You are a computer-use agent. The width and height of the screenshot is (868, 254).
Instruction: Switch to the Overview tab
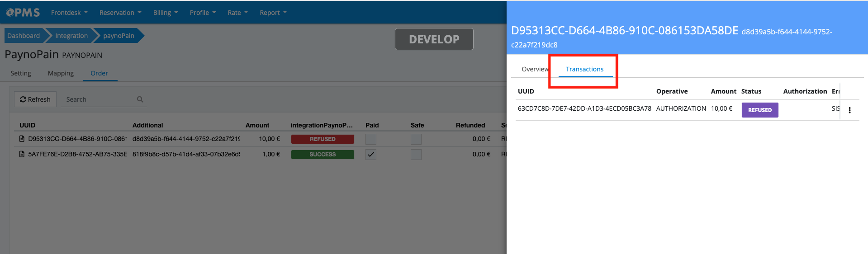535,69
